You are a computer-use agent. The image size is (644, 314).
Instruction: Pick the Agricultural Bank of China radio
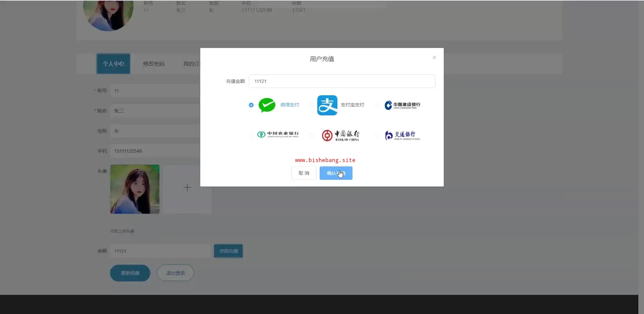tap(251, 135)
